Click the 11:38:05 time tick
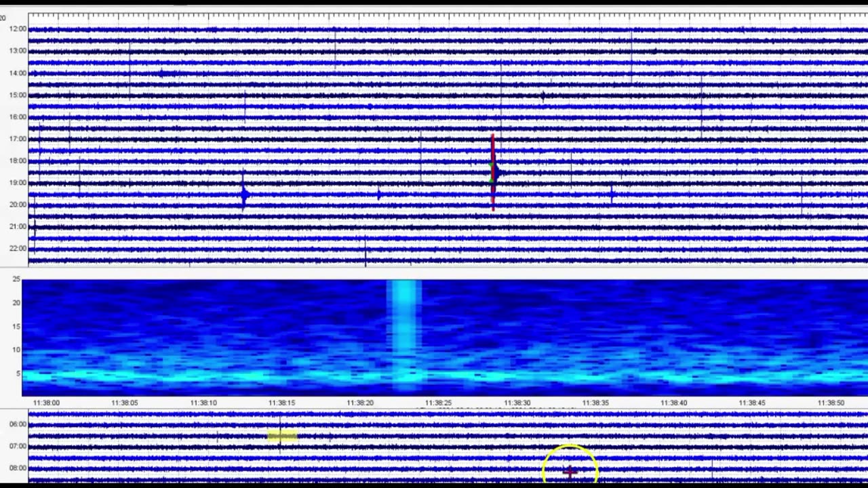The width and height of the screenshot is (868, 488). (125, 403)
